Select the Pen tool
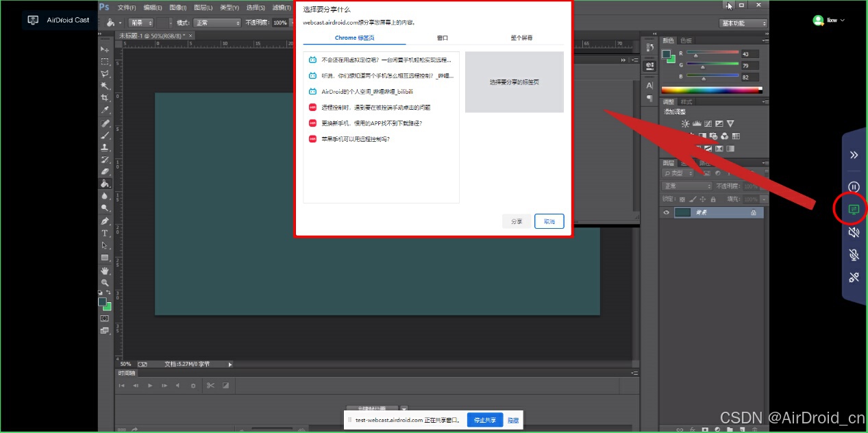This screenshot has height=433, width=868. click(x=105, y=221)
